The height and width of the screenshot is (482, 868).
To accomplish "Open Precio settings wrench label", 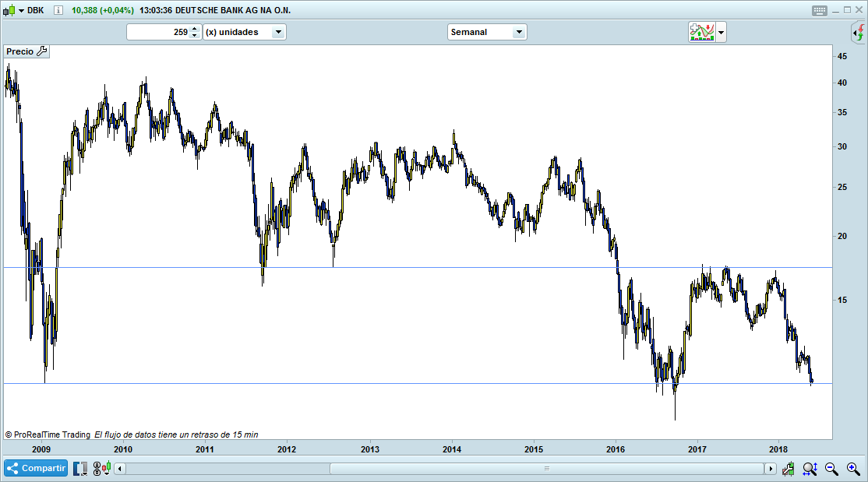I will tap(26, 51).
